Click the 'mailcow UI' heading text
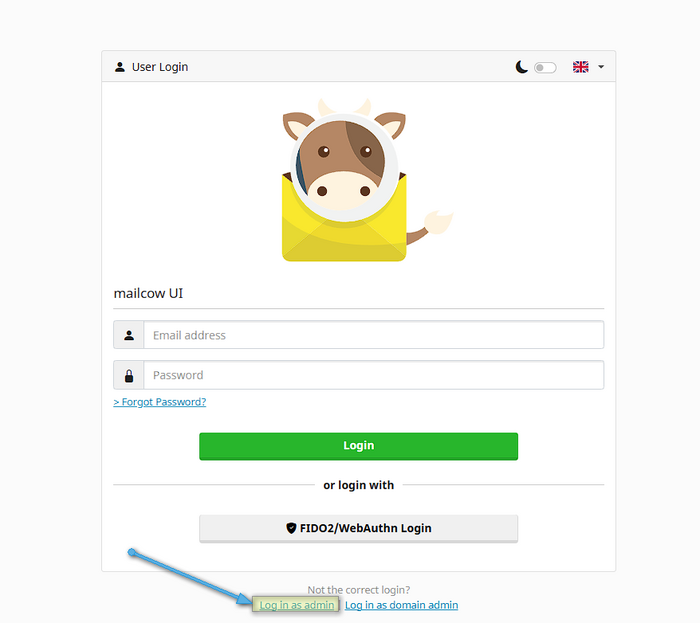This screenshot has width=700, height=623. click(x=148, y=293)
